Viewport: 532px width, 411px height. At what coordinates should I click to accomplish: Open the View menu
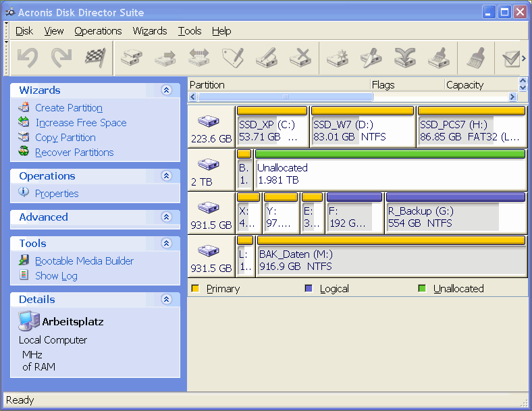click(x=53, y=31)
